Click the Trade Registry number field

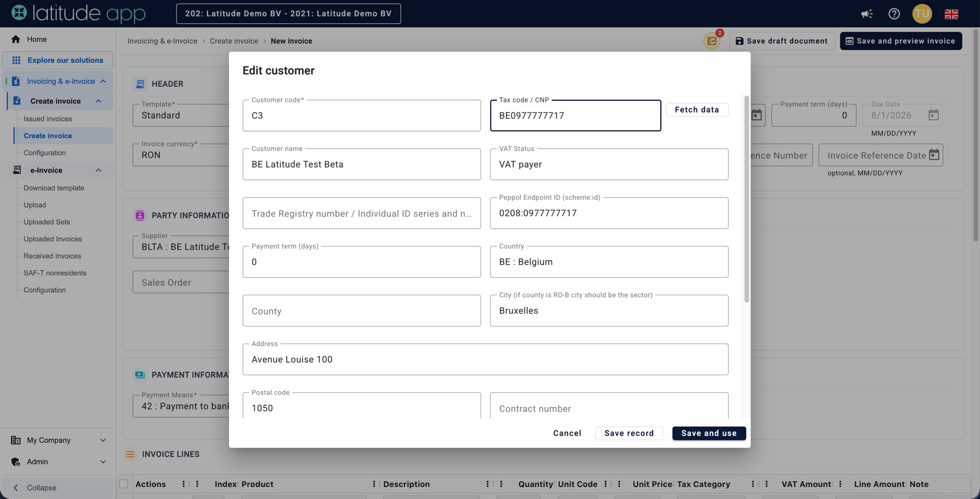pyautogui.click(x=361, y=213)
